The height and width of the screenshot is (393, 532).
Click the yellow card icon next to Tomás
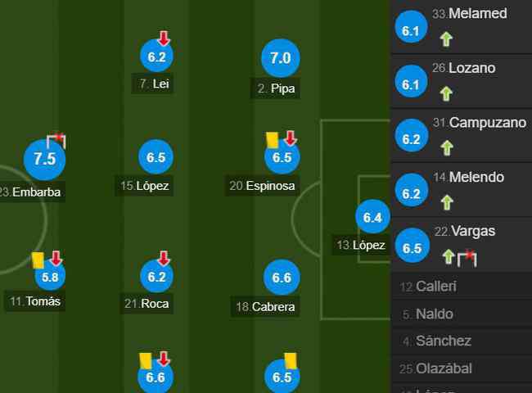pyautogui.click(x=38, y=260)
